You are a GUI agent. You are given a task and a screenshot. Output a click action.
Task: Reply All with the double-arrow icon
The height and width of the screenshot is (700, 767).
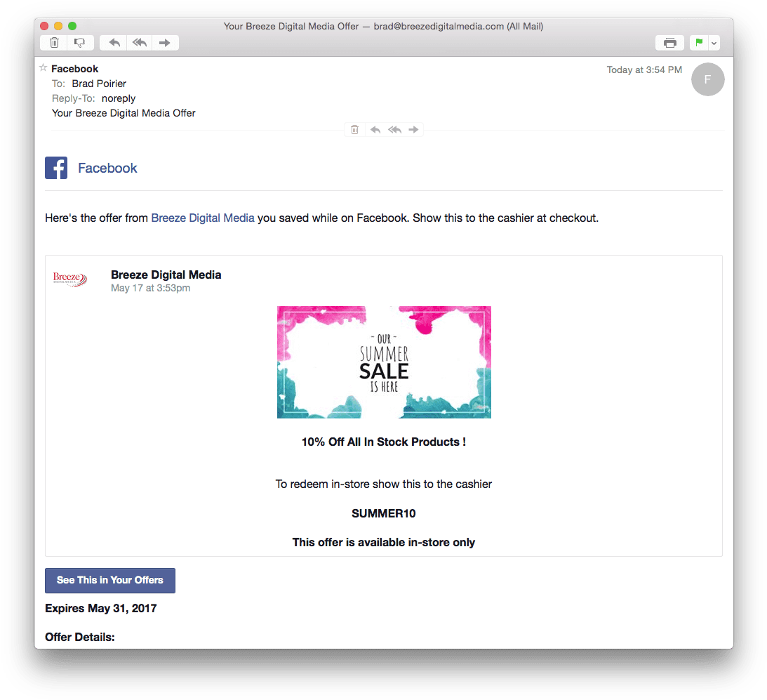tap(139, 42)
